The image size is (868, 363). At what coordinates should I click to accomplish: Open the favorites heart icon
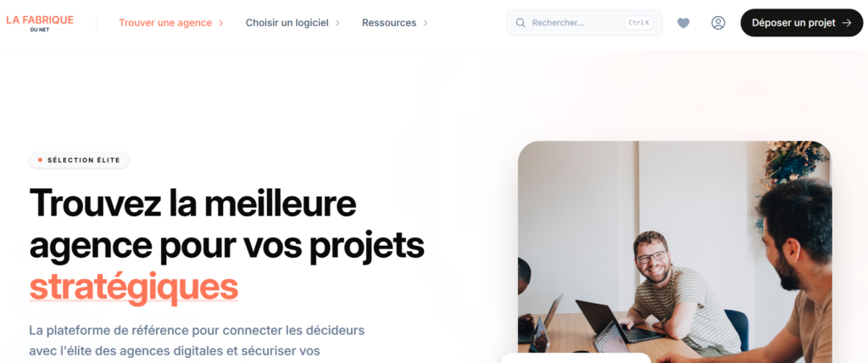(684, 23)
